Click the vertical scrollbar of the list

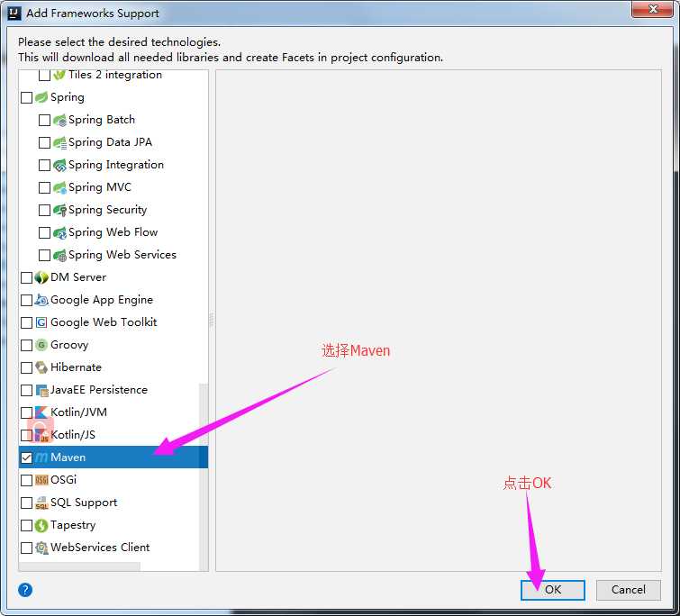pos(204,476)
